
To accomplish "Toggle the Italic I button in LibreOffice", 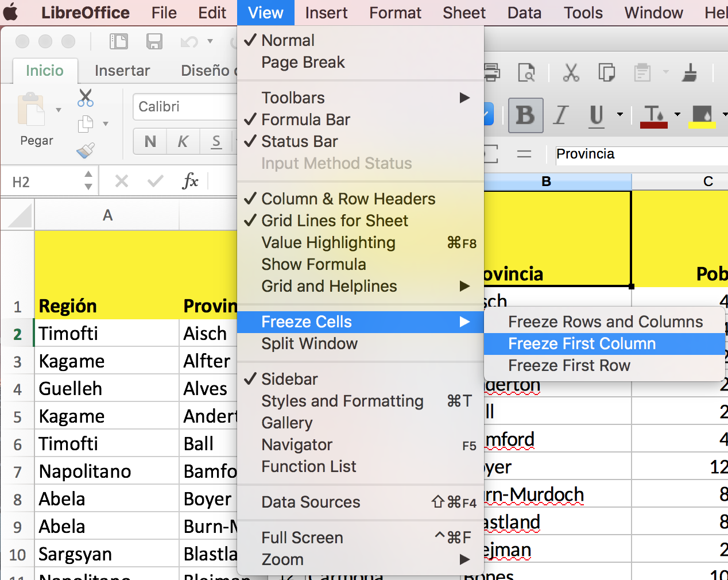I will 561,115.
